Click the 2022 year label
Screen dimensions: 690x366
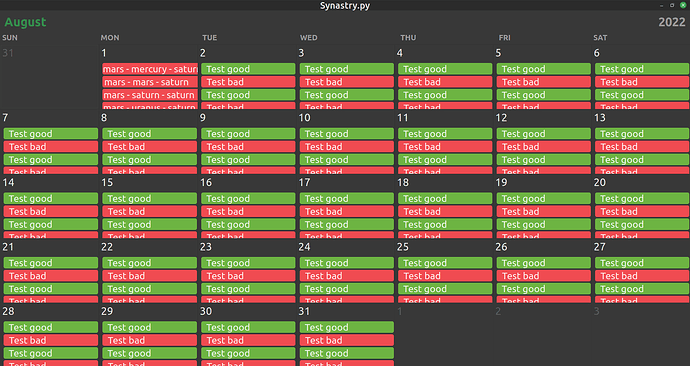672,22
